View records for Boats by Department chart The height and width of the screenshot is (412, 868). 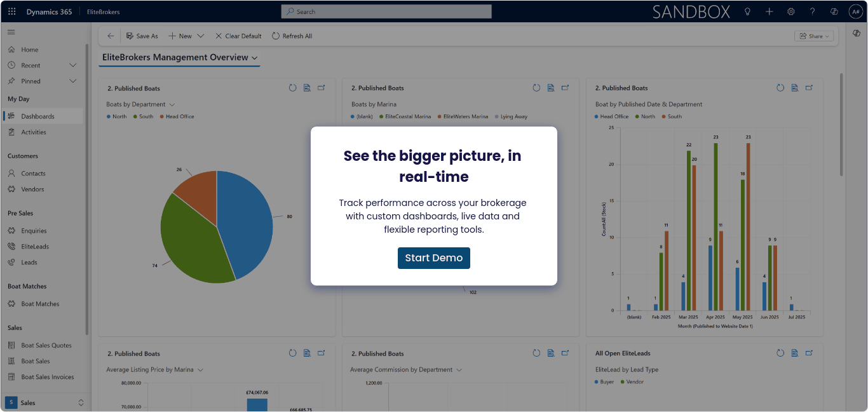[x=307, y=88]
